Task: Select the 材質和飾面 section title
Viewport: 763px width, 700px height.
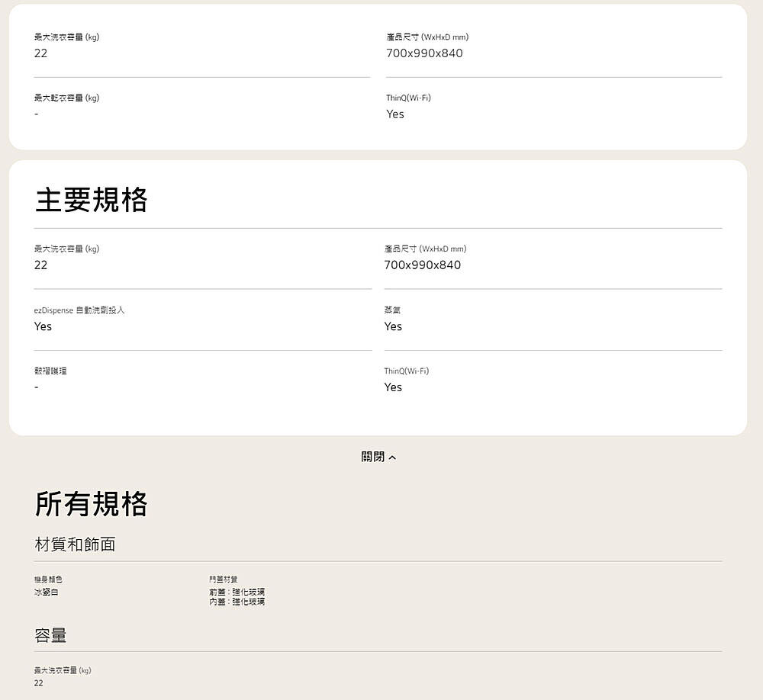Action: (x=75, y=544)
